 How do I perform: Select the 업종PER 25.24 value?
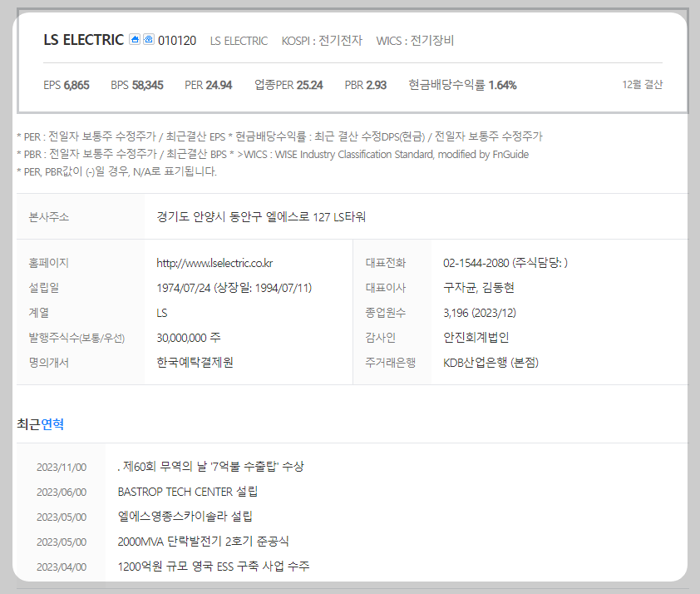pyautogui.click(x=288, y=85)
